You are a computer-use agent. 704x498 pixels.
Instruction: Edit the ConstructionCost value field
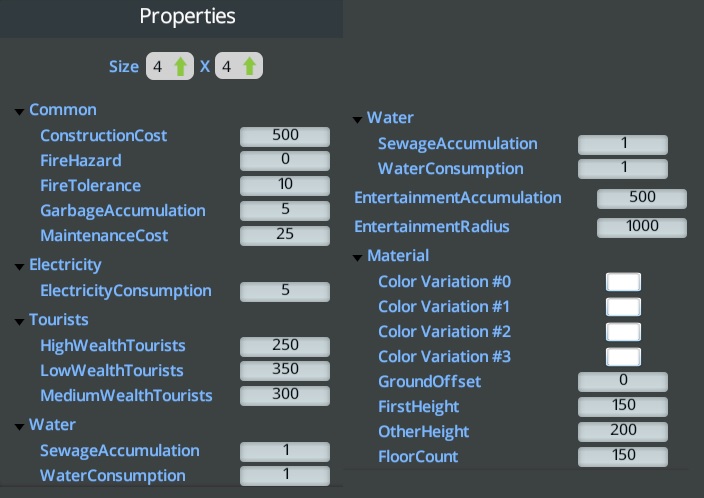click(285, 136)
